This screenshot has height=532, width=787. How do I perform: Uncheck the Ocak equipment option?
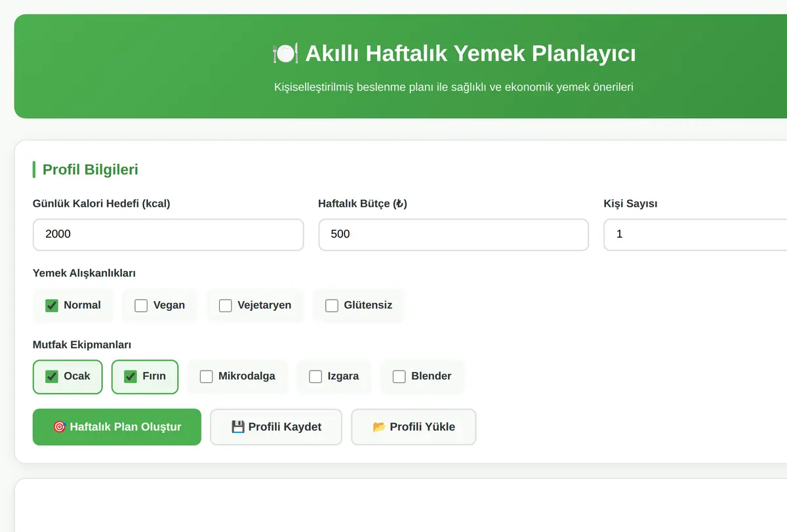[x=52, y=377]
